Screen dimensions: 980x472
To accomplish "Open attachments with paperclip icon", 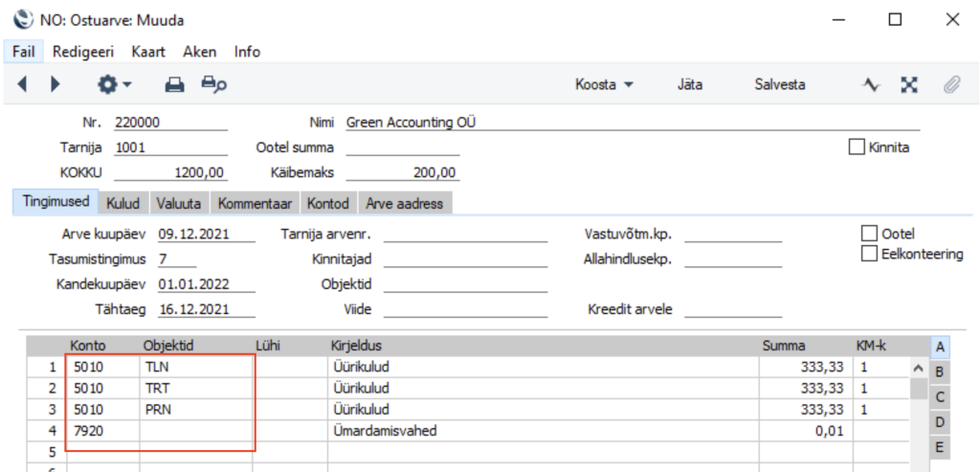I will (x=950, y=84).
